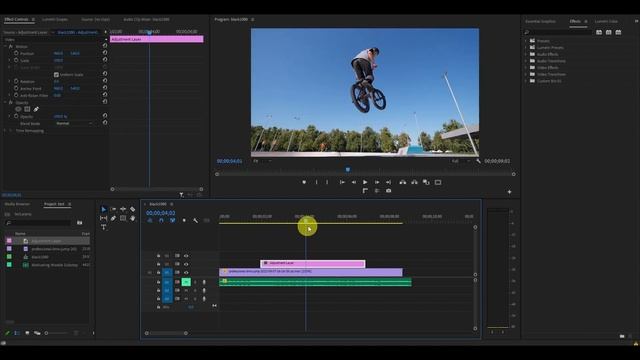
Task: Select the Slip tool
Action: coord(103,218)
